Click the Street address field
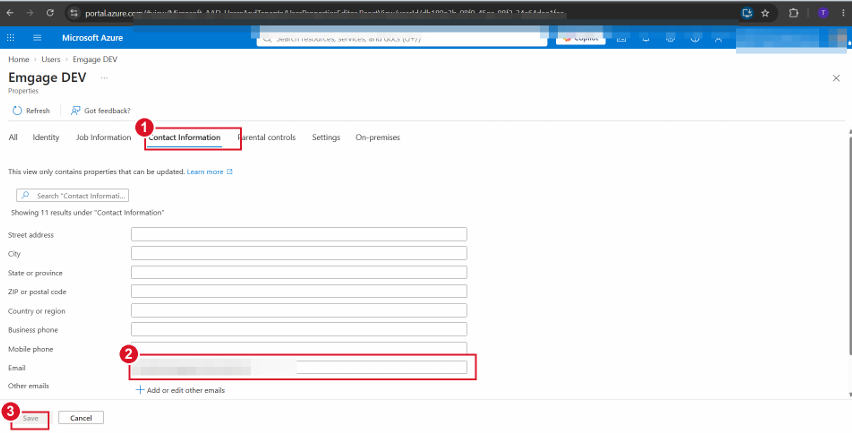Screen dimensions: 852x433 (x=299, y=234)
